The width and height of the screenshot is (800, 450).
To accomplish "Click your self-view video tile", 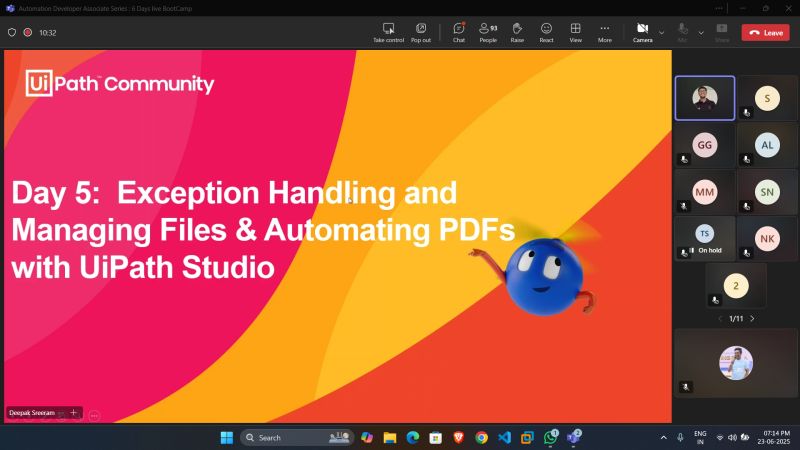I will (736, 363).
